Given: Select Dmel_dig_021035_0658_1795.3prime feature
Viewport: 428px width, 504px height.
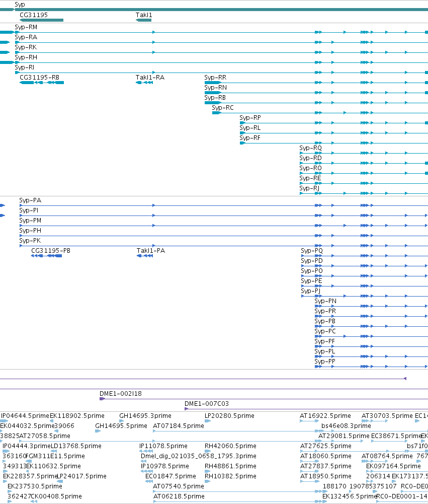Looking at the screenshot, I should tap(199, 456).
